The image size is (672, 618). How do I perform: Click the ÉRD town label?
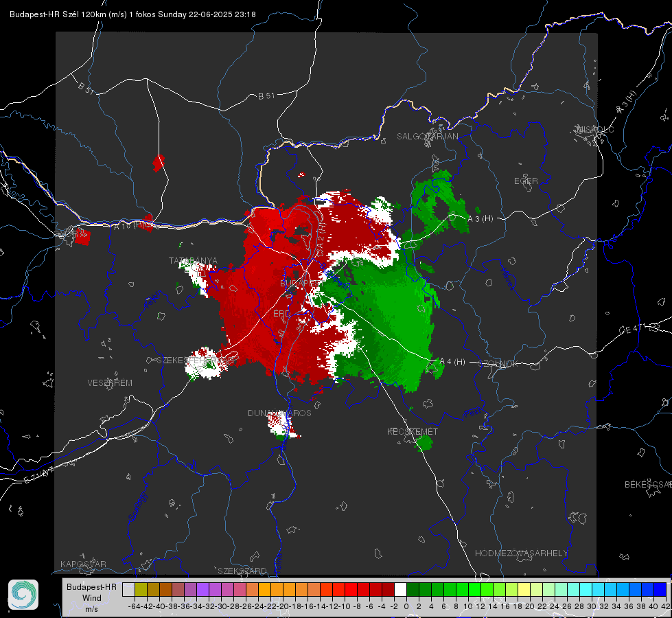click(281, 314)
